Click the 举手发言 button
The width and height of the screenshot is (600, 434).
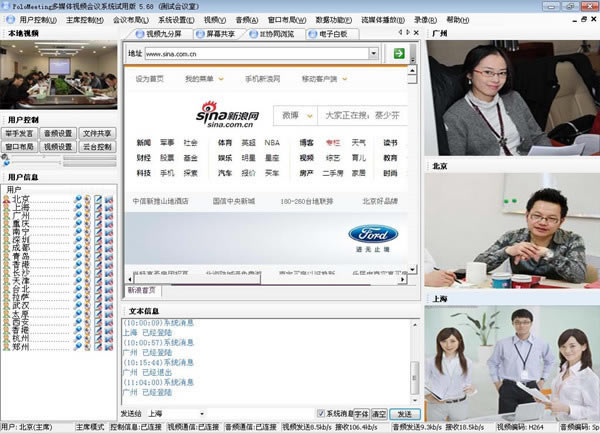pos(19,133)
